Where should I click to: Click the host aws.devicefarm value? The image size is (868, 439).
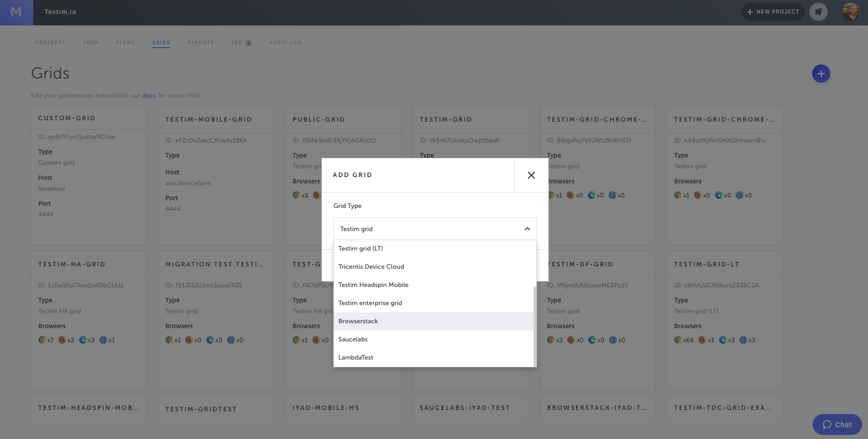(x=188, y=183)
